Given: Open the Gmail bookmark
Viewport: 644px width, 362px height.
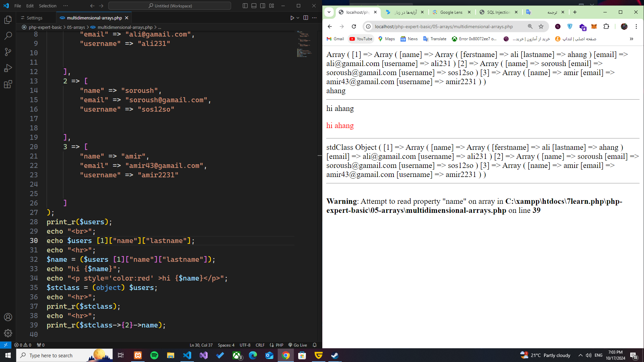Looking at the screenshot, I should point(335,39).
